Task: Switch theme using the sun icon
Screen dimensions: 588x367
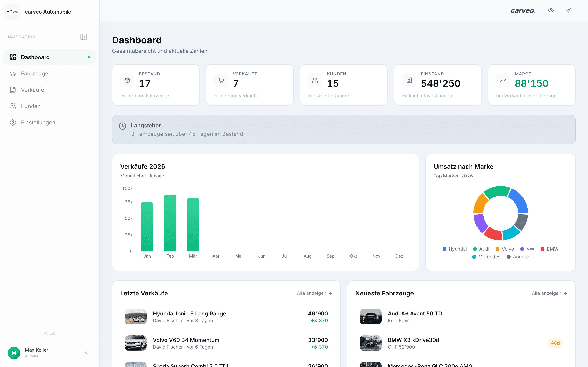Action: pos(569,10)
